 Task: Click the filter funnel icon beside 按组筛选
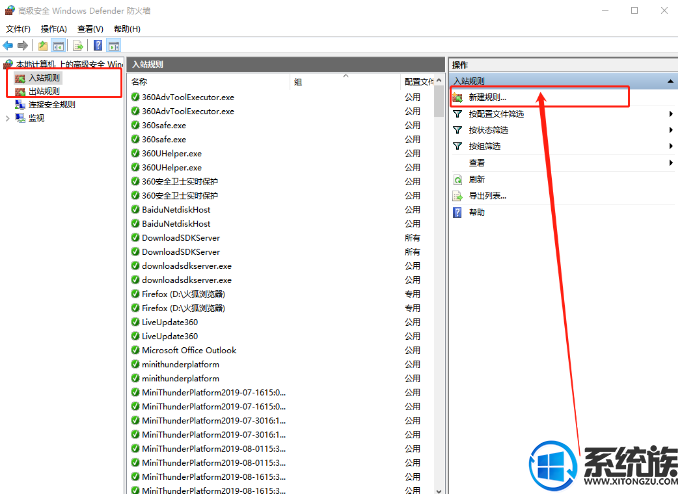(x=457, y=146)
